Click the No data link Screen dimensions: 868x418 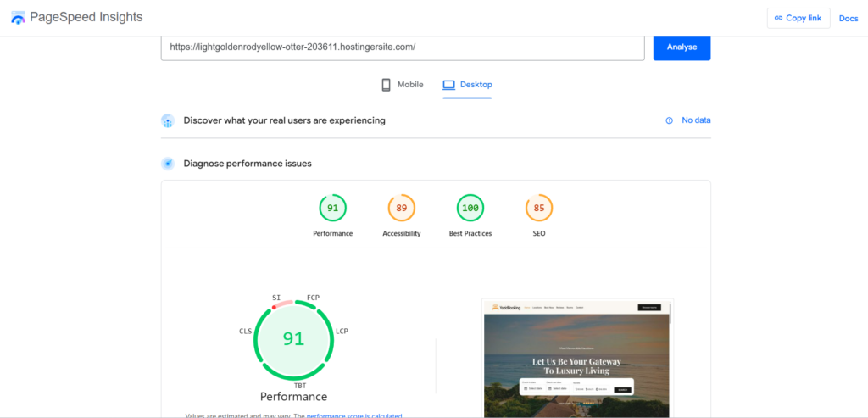(696, 120)
